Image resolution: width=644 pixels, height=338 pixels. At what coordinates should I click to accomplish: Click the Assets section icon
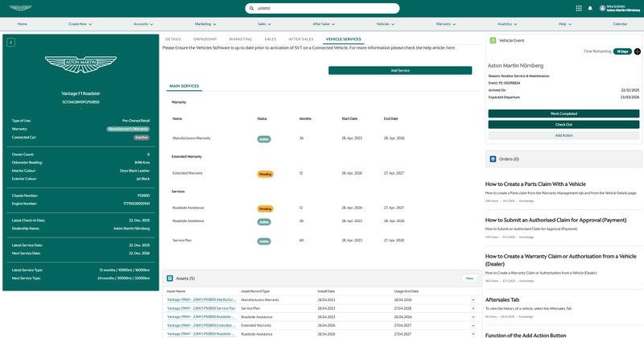pos(170,278)
